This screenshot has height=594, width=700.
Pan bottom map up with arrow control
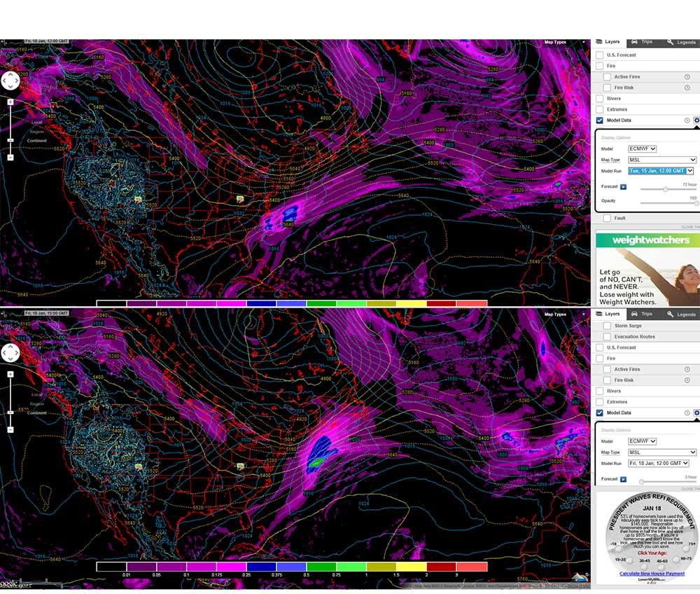click(x=10, y=347)
